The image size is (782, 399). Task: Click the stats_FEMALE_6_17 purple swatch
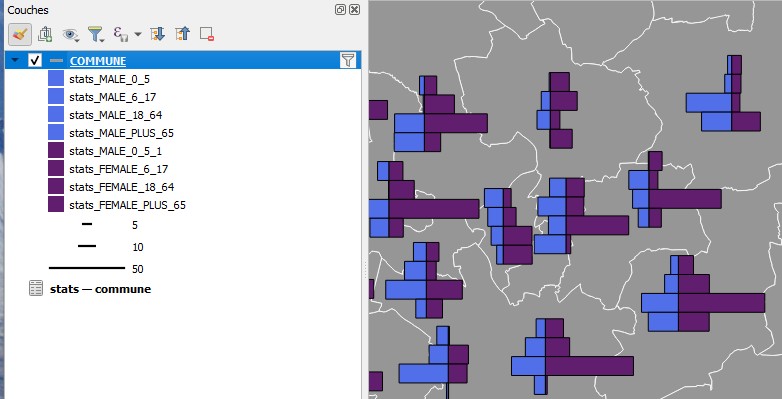pyautogui.click(x=56, y=168)
